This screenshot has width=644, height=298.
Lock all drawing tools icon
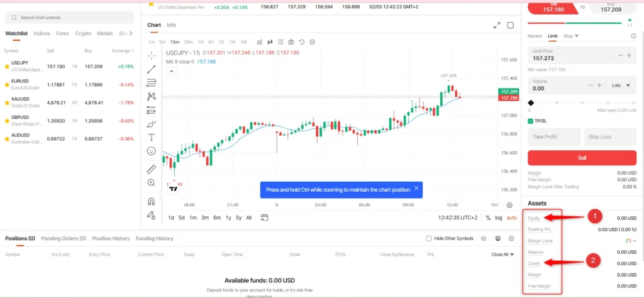(151, 214)
